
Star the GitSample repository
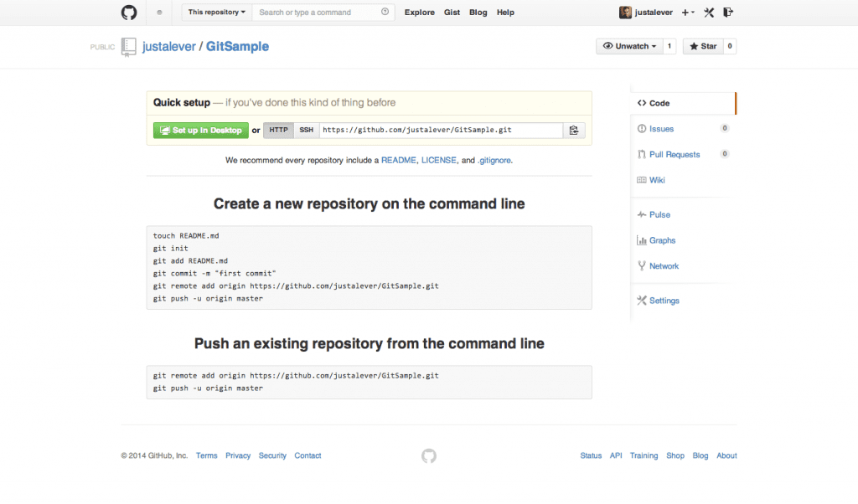pos(702,46)
